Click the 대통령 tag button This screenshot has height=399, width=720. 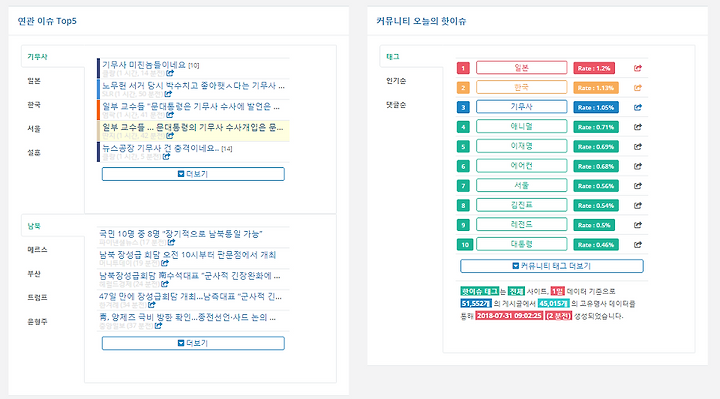[x=522, y=245]
